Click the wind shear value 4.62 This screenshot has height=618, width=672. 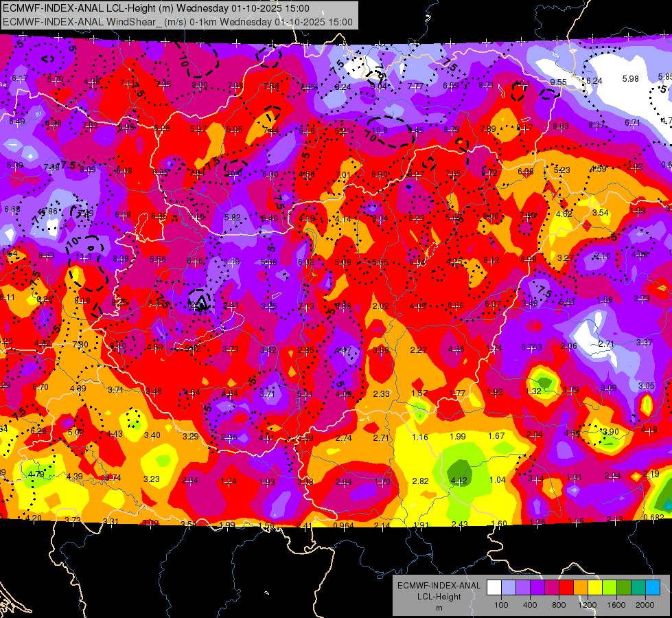(564, 214)
